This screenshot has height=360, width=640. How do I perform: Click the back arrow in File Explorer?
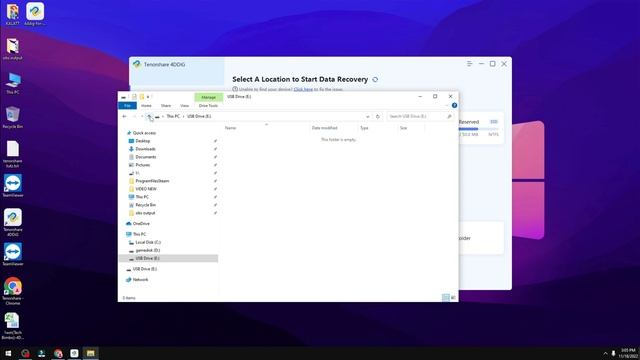click(x=124, y=116)
